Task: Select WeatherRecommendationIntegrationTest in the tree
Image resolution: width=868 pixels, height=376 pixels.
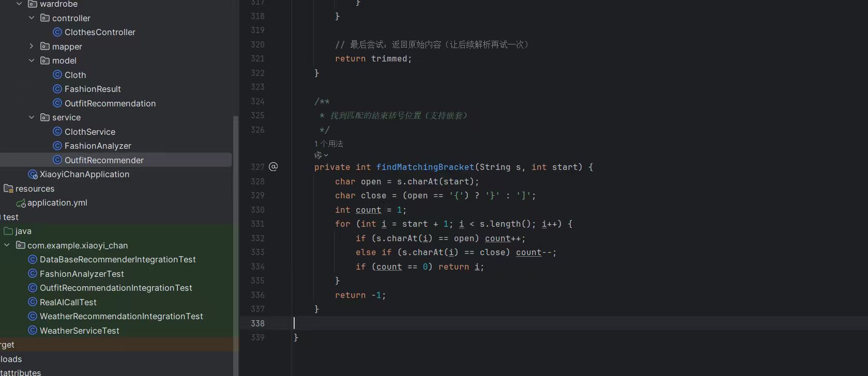Action: point(121,316)
